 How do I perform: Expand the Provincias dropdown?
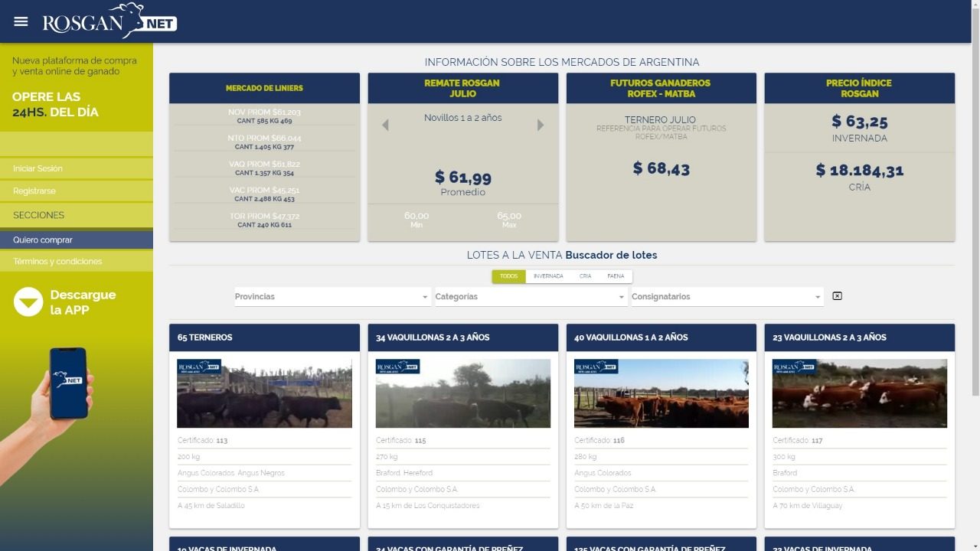click(x=332, y=297)
